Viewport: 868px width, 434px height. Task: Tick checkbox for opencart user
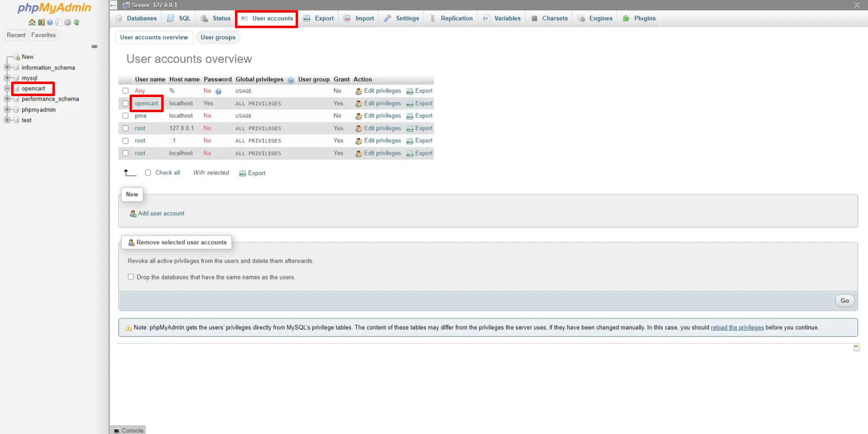click(125, 103)
